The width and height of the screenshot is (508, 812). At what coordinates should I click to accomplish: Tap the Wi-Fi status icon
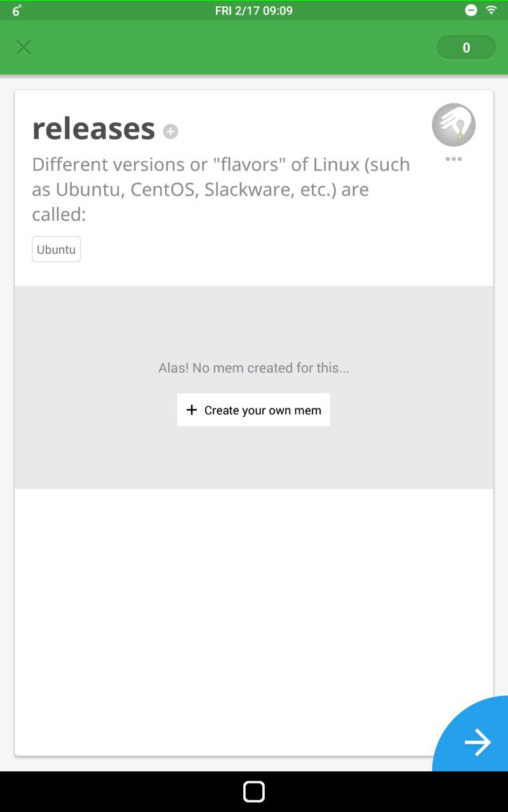(491, 10)
